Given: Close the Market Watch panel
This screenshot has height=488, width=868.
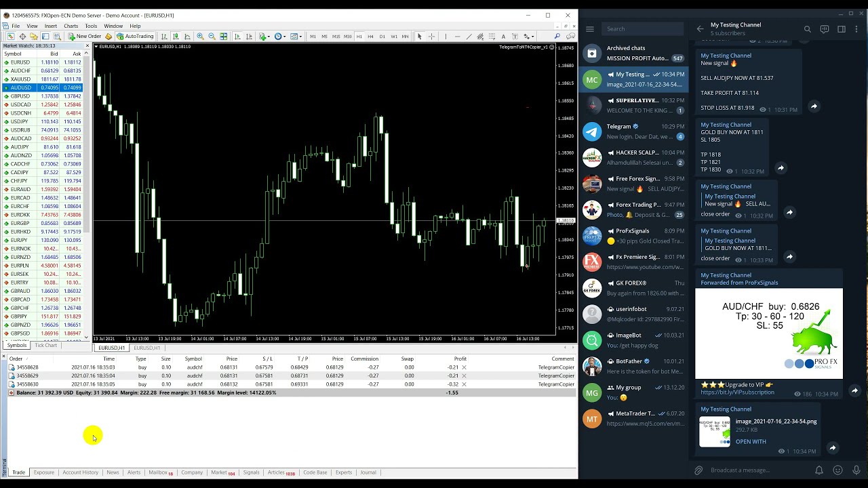Looking at the screenshot, I should point(87,46).
